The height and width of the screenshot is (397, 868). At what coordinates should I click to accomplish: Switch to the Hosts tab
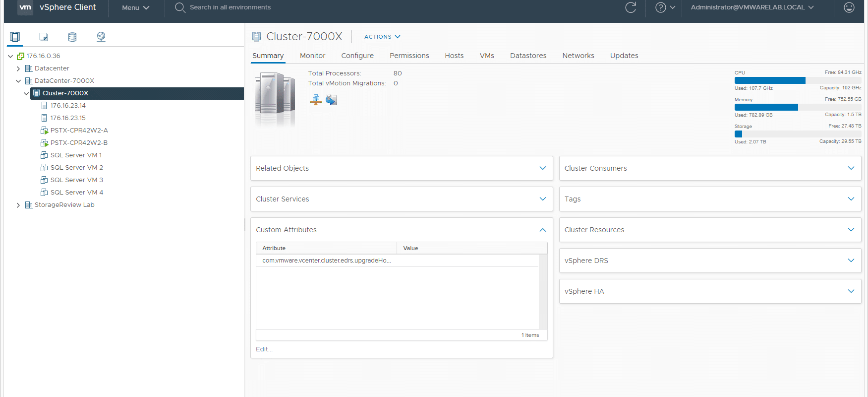454,56
